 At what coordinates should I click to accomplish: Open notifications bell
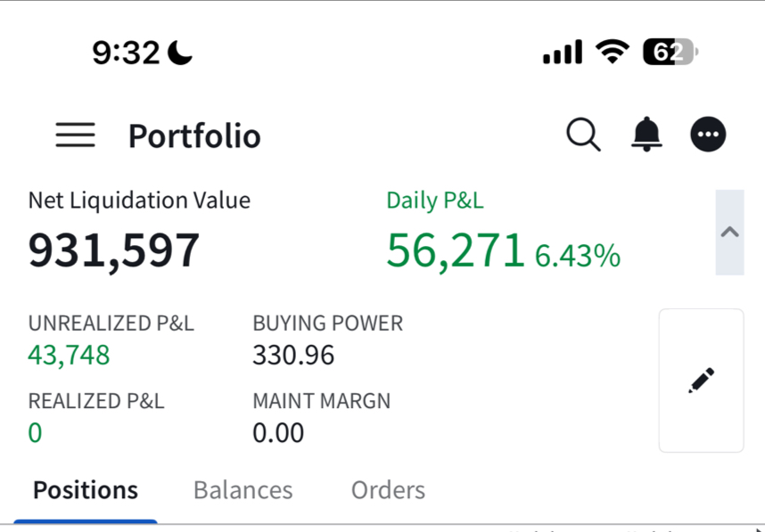click(x=646, y=134)
